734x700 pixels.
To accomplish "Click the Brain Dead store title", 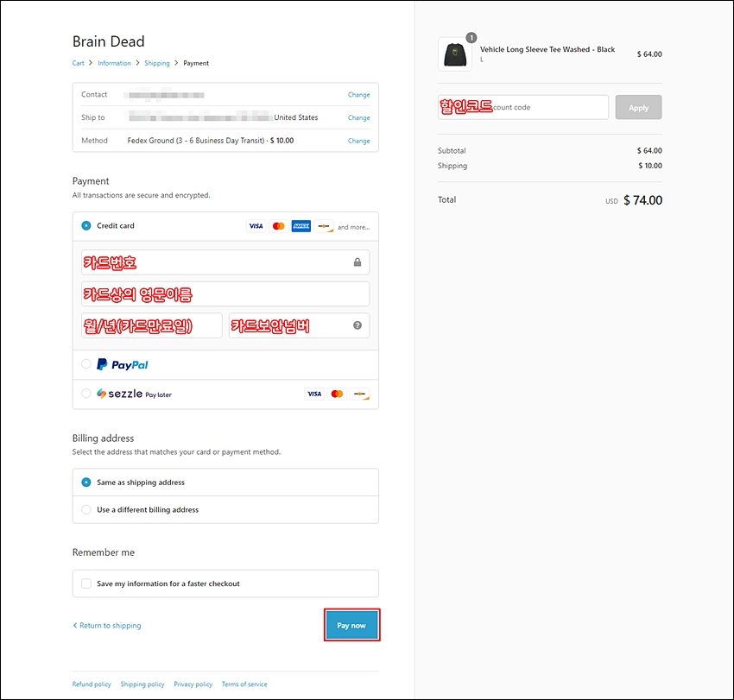I will coord(108,41).
